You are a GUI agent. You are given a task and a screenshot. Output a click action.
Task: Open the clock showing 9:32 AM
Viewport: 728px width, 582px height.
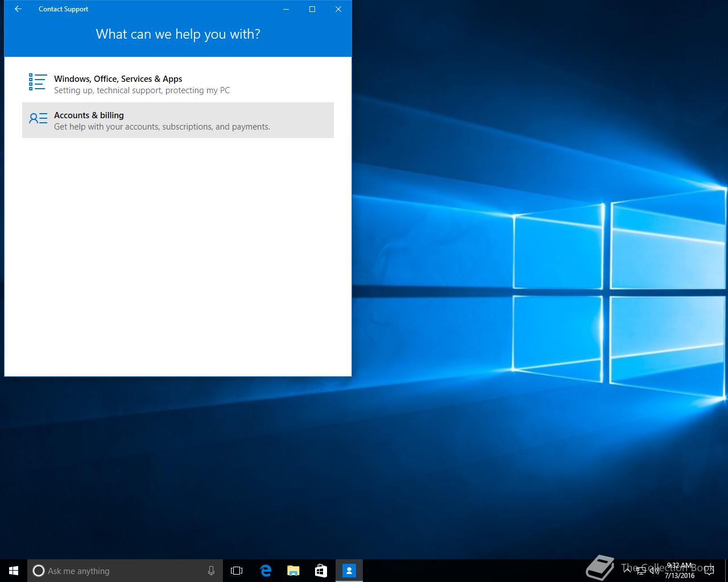680,571
